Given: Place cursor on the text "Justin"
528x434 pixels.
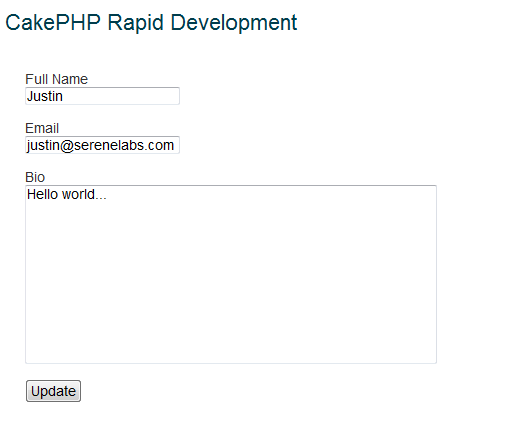Looking at the screenshot, I should (45, 96).
